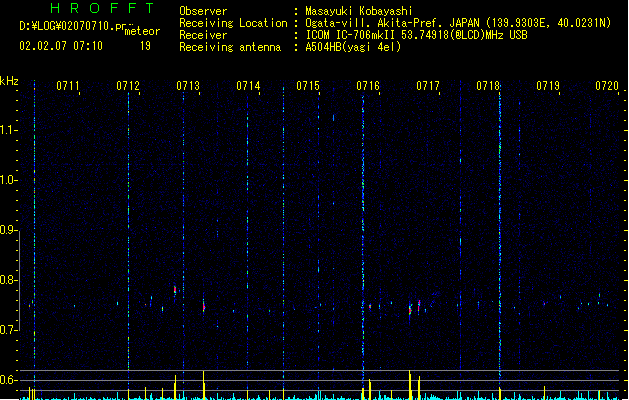Click the 1.1 kHz frequency axis label
This screenshot has width=629, height=400.
8,130
